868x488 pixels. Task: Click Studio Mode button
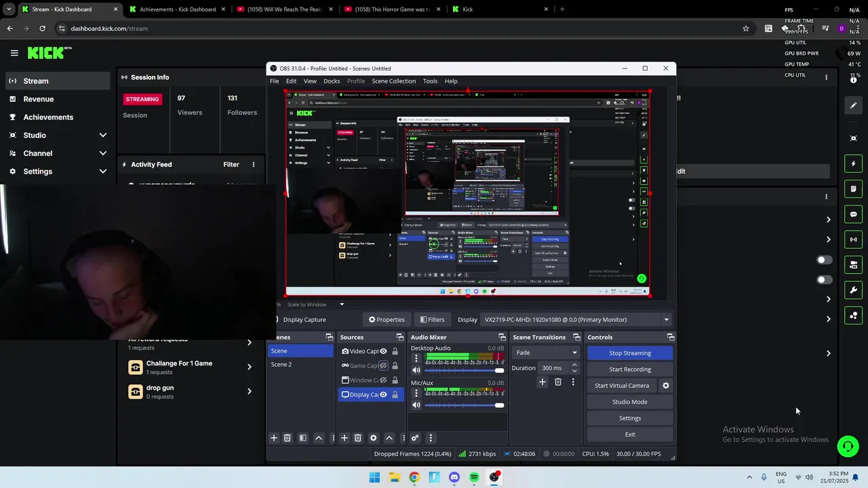click(630, 402)
